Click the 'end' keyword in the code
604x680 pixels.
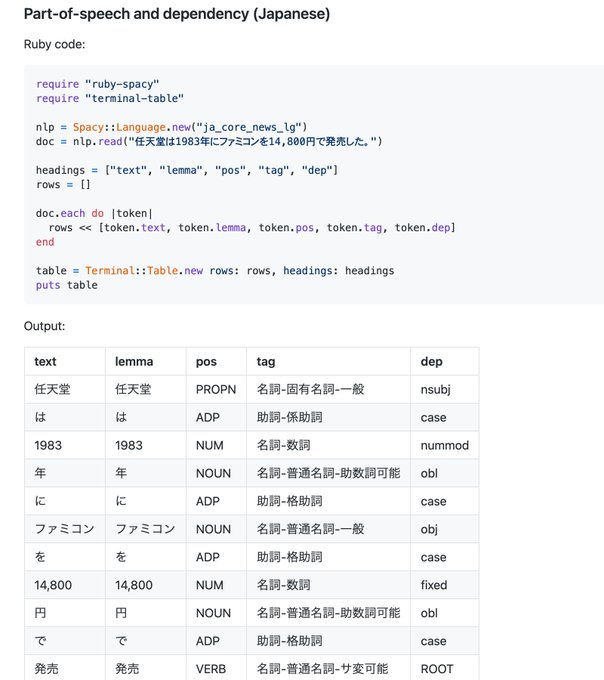click(45, 242)
